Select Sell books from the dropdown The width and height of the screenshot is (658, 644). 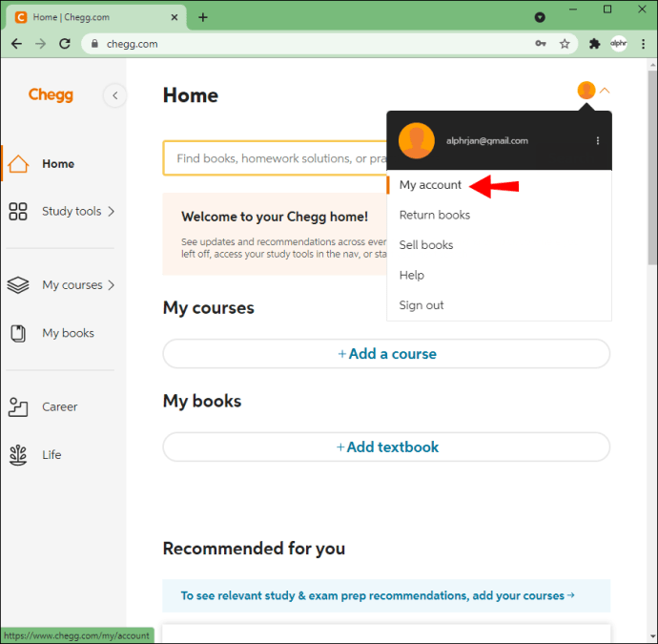pyautogui.click(x=426, y=245)
